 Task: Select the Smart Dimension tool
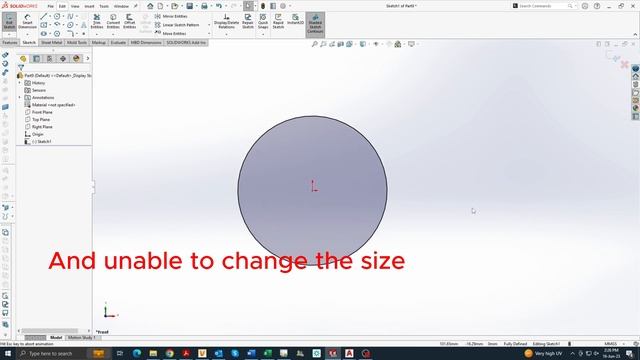point(27,21)
